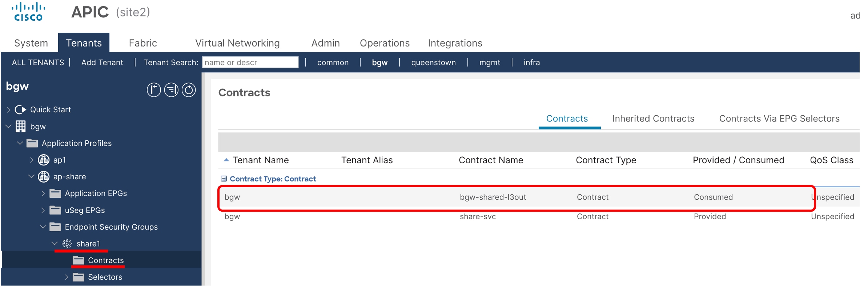Click the Contracts folder icon in tree
The height and width of the screenshot is (288, 868).
(78, 260)
